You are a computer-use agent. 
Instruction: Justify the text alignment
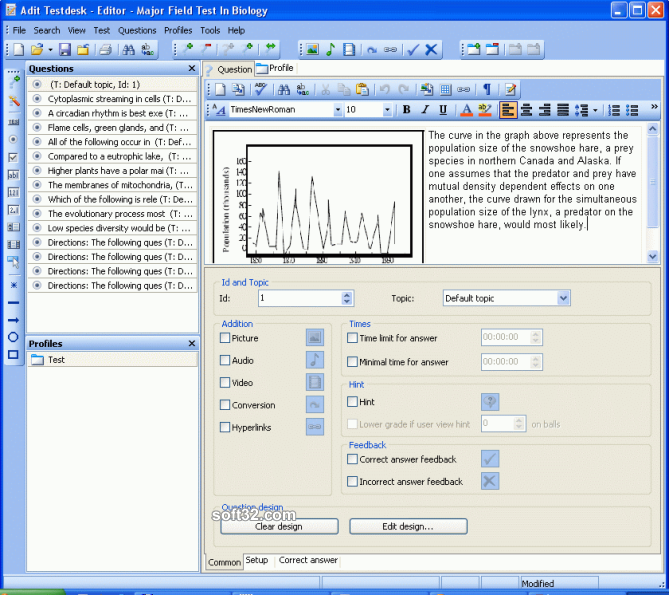(563, 110)
